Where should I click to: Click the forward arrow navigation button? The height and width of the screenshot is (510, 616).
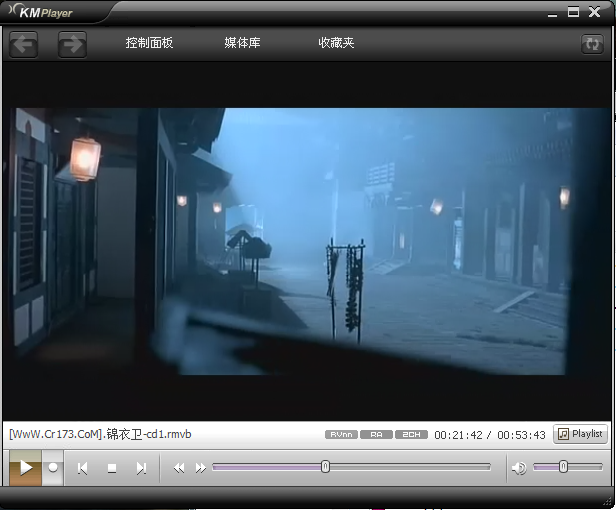click(72, 44)
